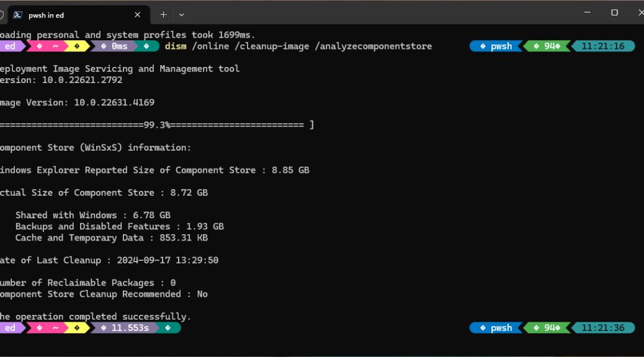
Task: Click 'operation completed successfully' message
Action: (96, 317)
